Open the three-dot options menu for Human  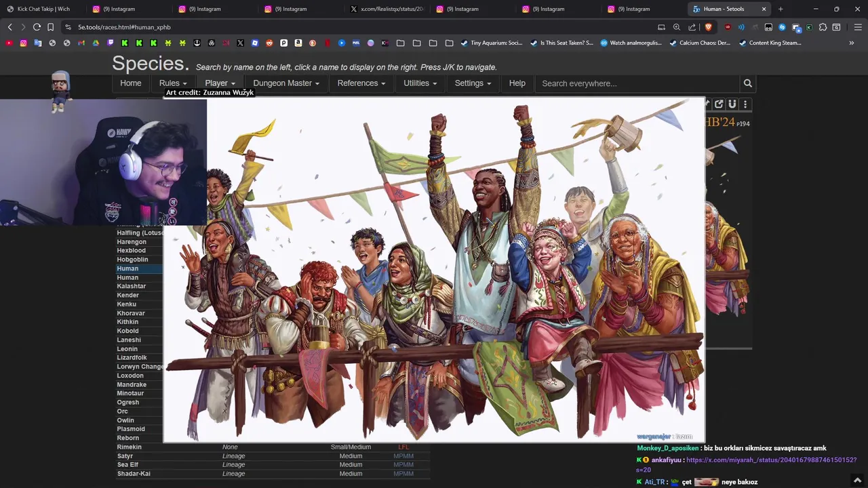point(745,104)
